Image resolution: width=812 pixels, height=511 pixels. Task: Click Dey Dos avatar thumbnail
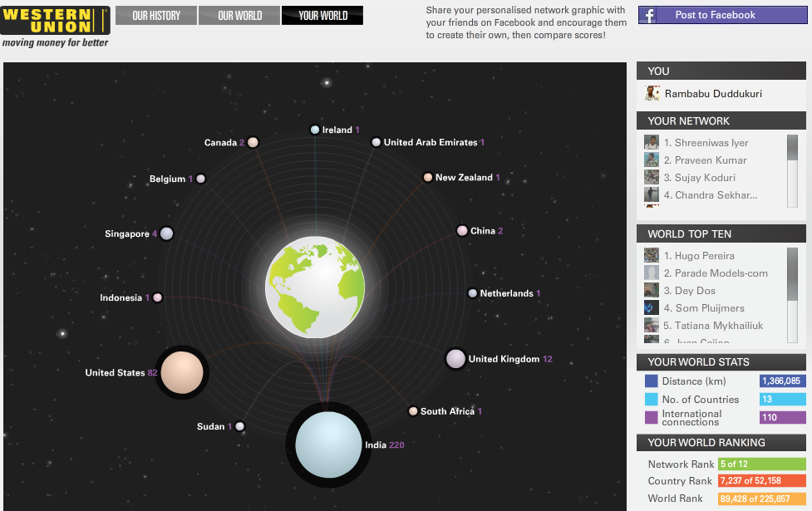(x=652, y=291)
